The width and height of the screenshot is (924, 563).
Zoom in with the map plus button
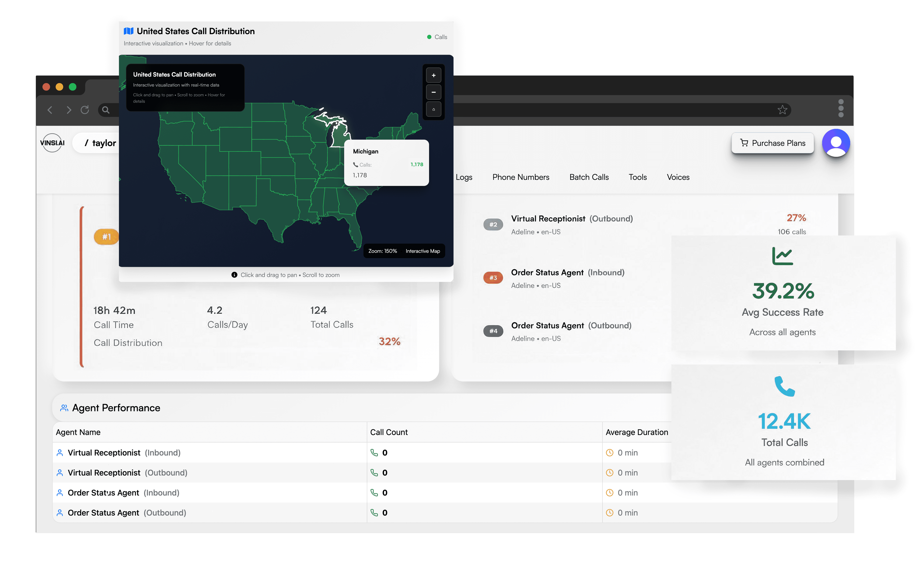pos(434,75)
